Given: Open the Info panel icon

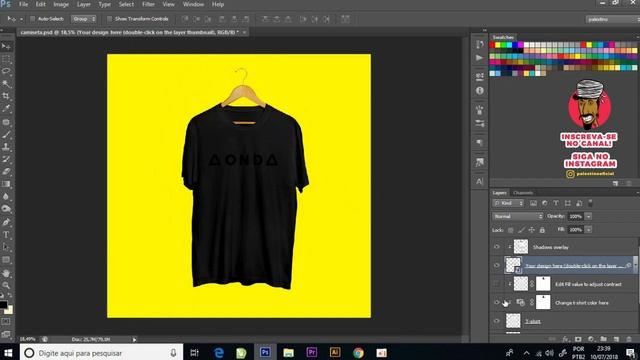Looking at the screenshot, I should click(480, 91).
